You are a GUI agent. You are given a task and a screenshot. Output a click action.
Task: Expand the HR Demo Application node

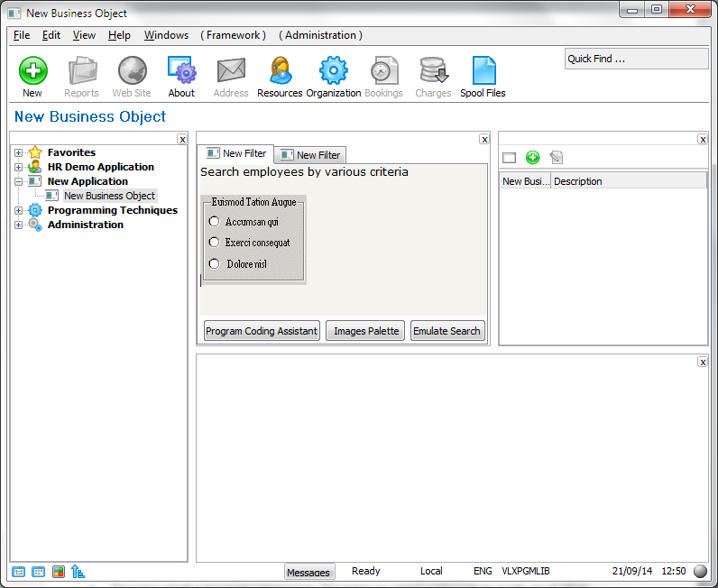coord(18,167)
